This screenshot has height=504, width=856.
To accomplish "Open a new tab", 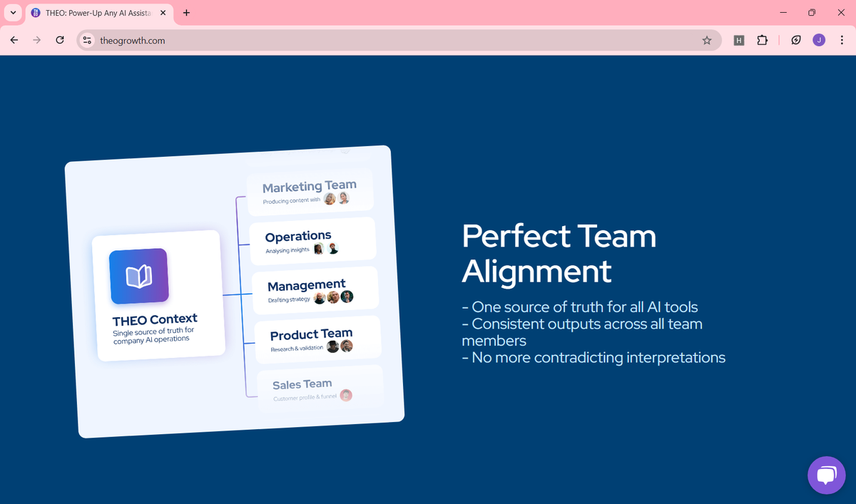I will point(186,12).
